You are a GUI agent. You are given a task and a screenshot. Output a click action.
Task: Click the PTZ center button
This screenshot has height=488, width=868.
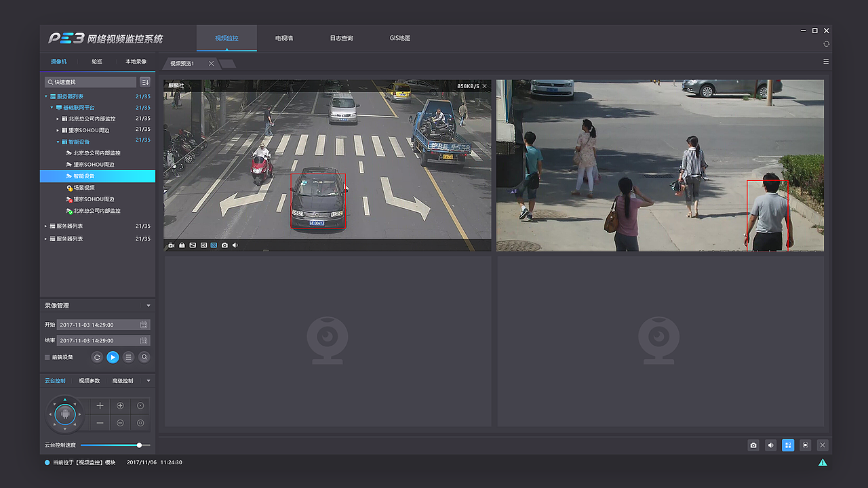pyautogui.click(x=65, y=413)
